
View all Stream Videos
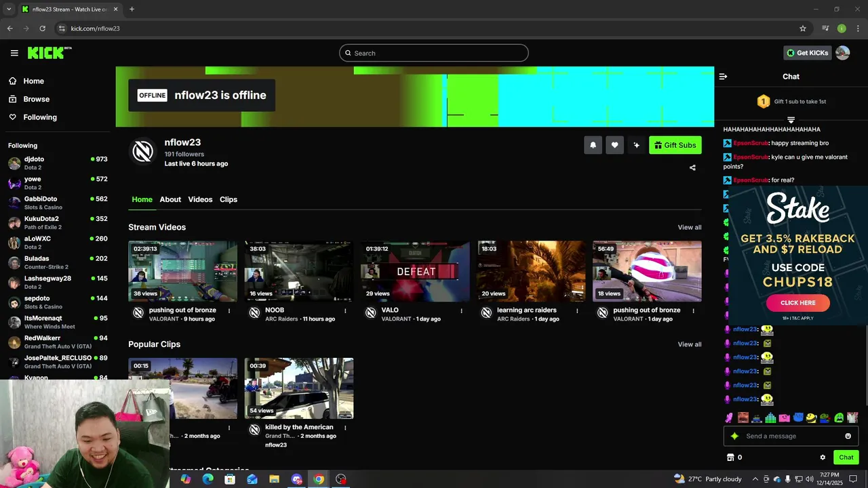[690, 227]
